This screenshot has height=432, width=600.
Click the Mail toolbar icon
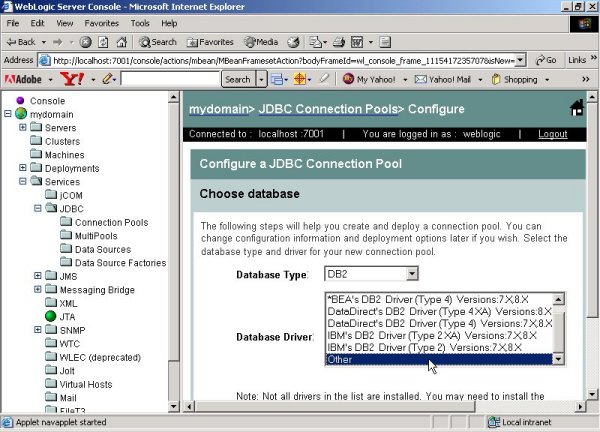pos(318,42)
